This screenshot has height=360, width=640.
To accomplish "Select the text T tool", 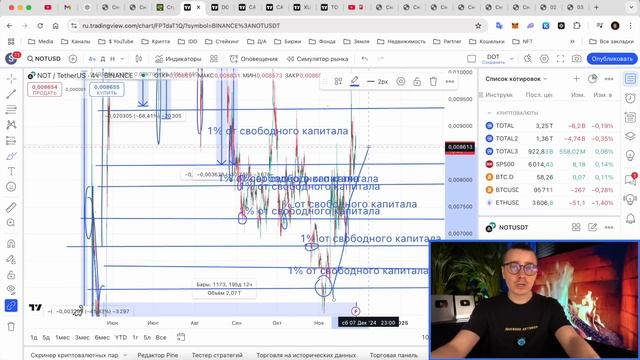I will click(x=11, y=171).
